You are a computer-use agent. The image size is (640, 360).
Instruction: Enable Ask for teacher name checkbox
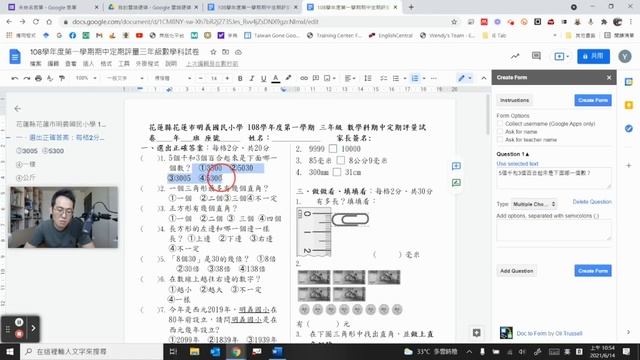click(x=500, y=140)
